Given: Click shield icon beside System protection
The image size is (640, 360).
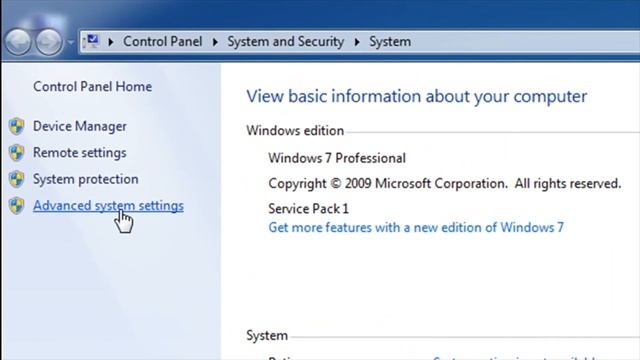Looking at the screenshot, I should tap(17, 179).
